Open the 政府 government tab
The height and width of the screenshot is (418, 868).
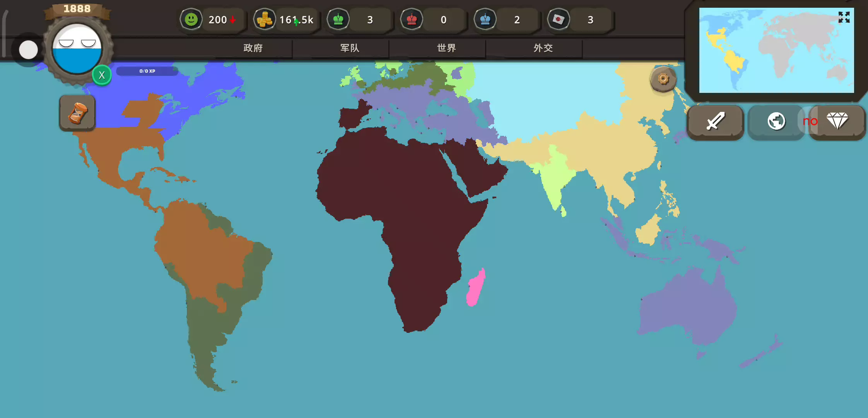(x=253, y=48)
